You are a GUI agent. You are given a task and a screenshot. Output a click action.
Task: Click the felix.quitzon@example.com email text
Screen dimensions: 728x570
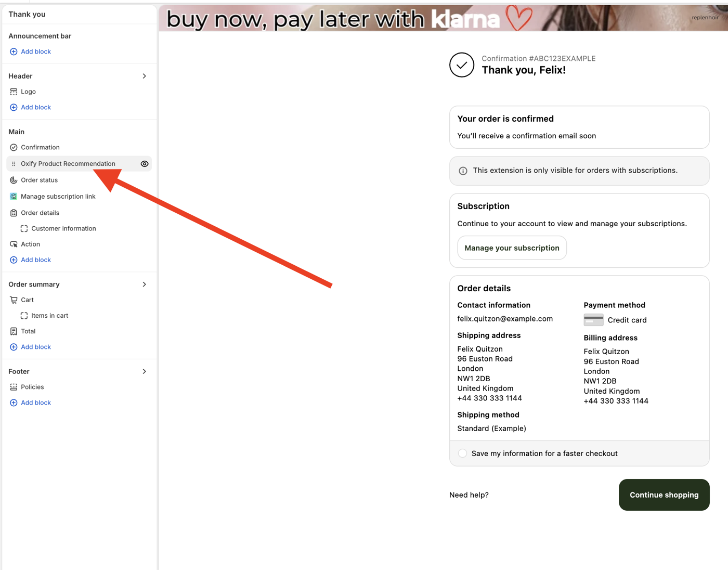[x=505, y=319]
